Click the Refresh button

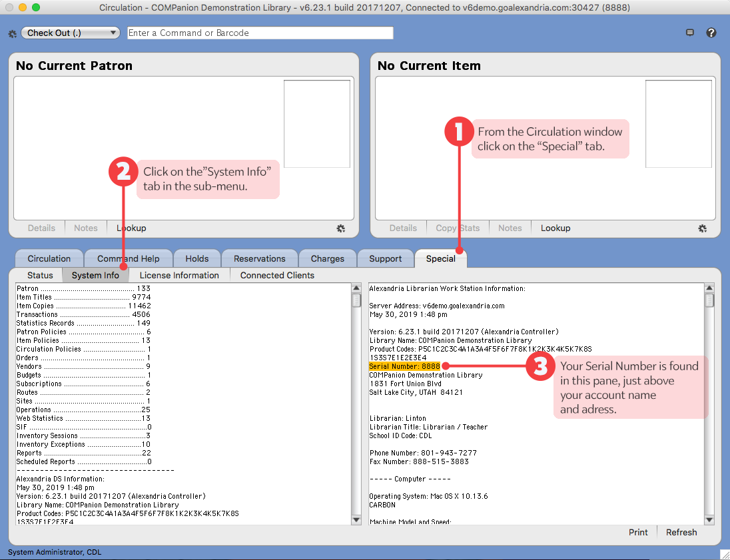pos(681,532)
